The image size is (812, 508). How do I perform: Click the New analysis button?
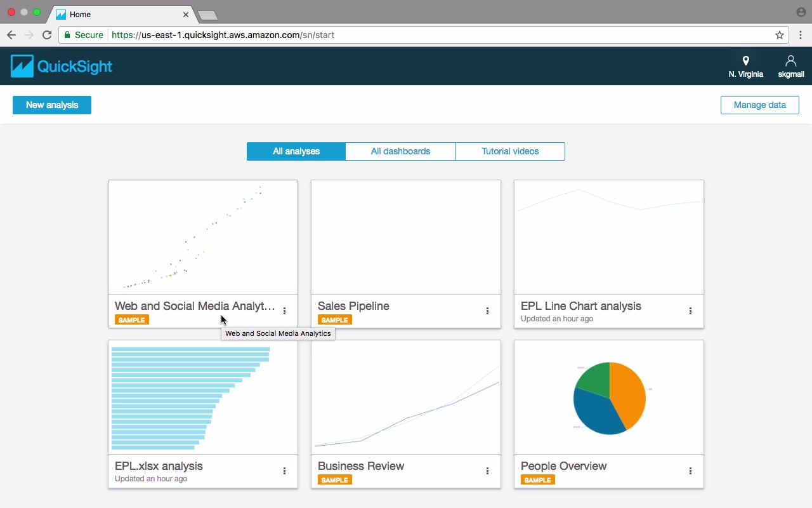(52, 105)
